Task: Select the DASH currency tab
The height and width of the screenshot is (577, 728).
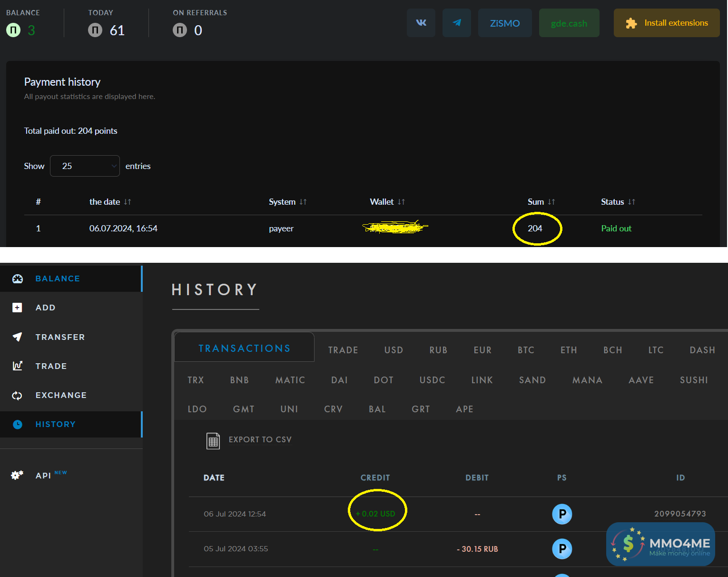Action: tap(702, 350)
